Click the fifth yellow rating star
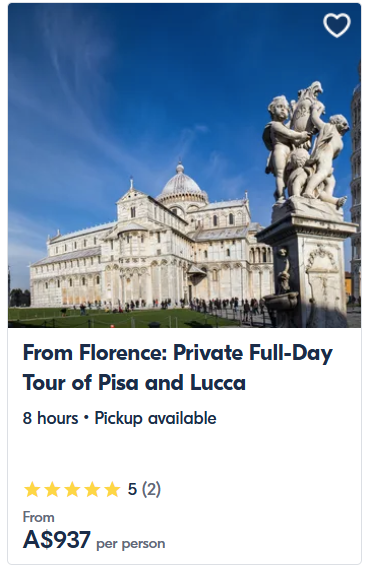368x567 pixels. coord(112,489)
